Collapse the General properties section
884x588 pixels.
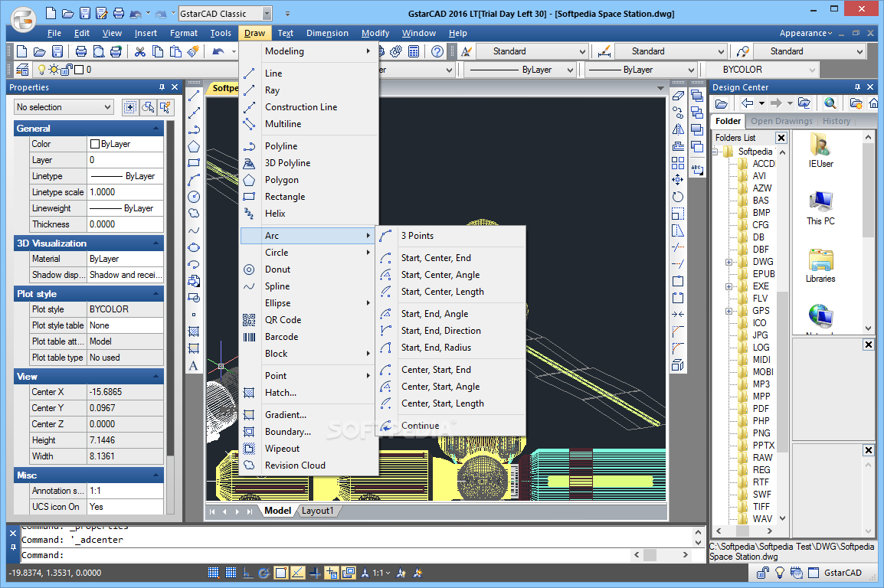156,129
